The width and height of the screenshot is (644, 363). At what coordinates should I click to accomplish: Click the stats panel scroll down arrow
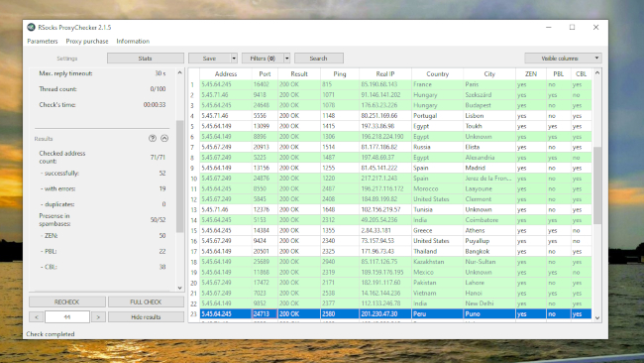[179, 288]
